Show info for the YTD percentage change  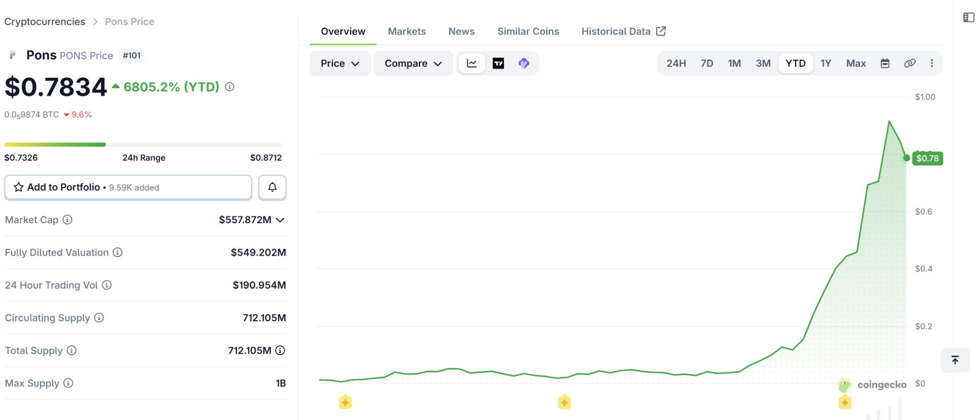point(230,87)
